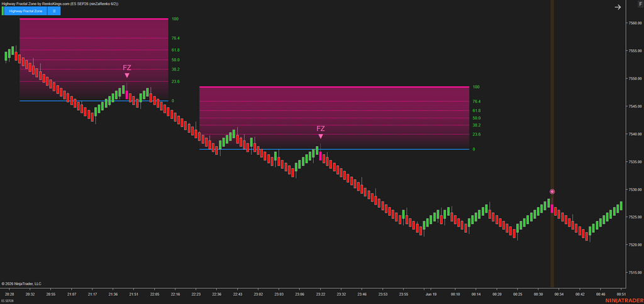The height and width of the screenshot is (304, 644).
Task: Click the 7535.00 price axis label
Action: coord(635,162)
